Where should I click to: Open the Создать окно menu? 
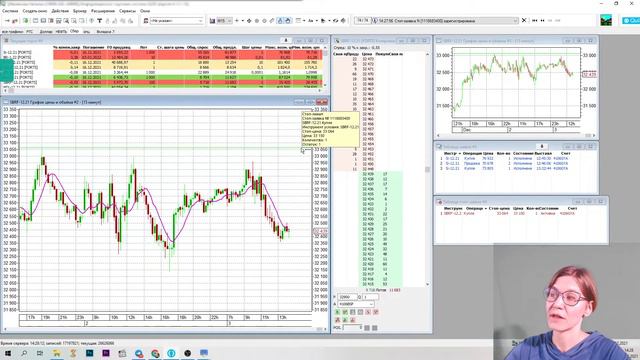click(35, 11)
